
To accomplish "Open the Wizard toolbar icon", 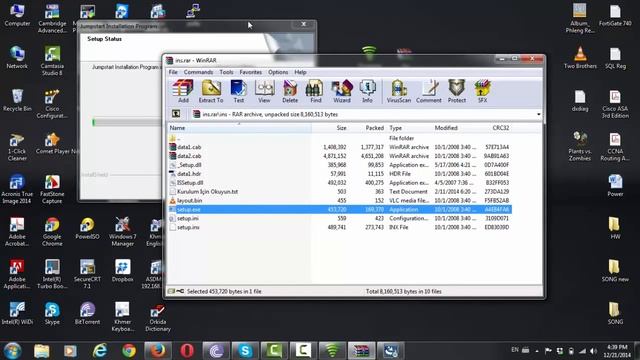I will [x=342, y=91].
